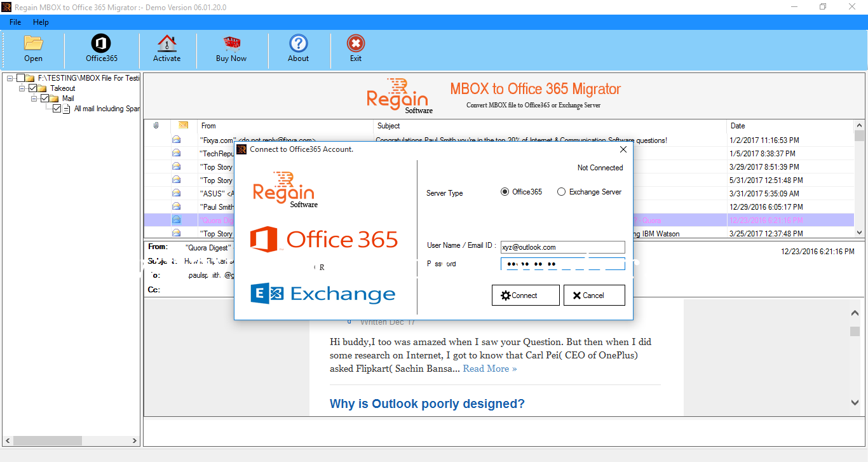
Task: Click the Takeout tree label
Action: [63, 88]
